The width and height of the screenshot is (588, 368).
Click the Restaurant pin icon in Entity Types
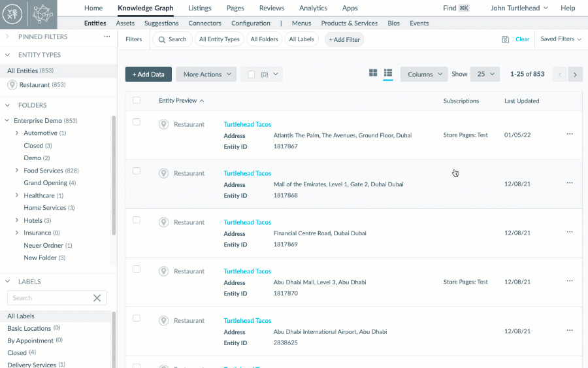12,85
